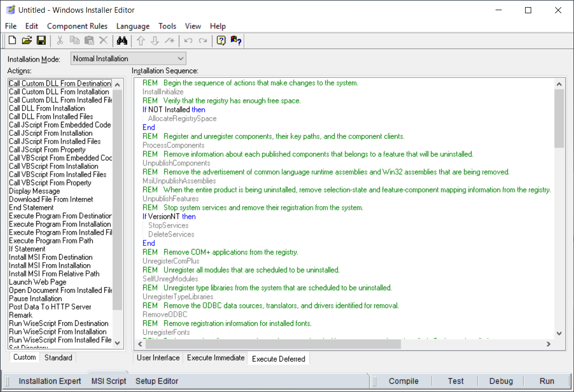Viewport: 574px width, 392px height.
Task: Open the View menu
Action: [x=193, y=26]
